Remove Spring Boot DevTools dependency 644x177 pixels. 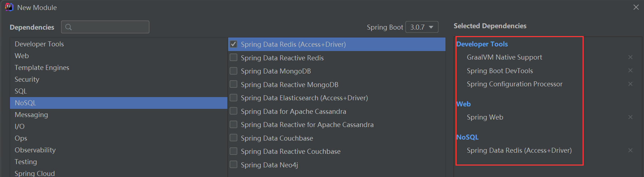pyautogui.click(x=630, y=71)
